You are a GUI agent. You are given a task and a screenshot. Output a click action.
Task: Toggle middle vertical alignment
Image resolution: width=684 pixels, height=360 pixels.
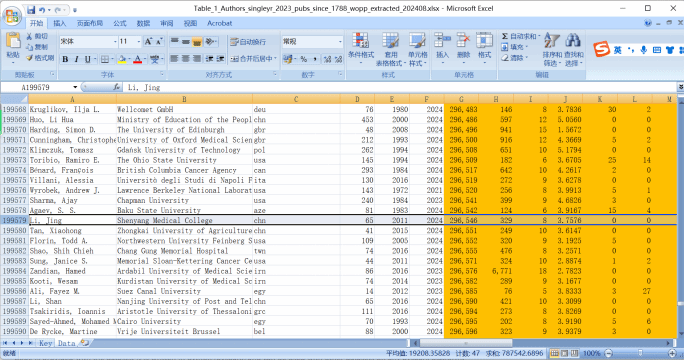pyautogui.click(x=186, y=41)
